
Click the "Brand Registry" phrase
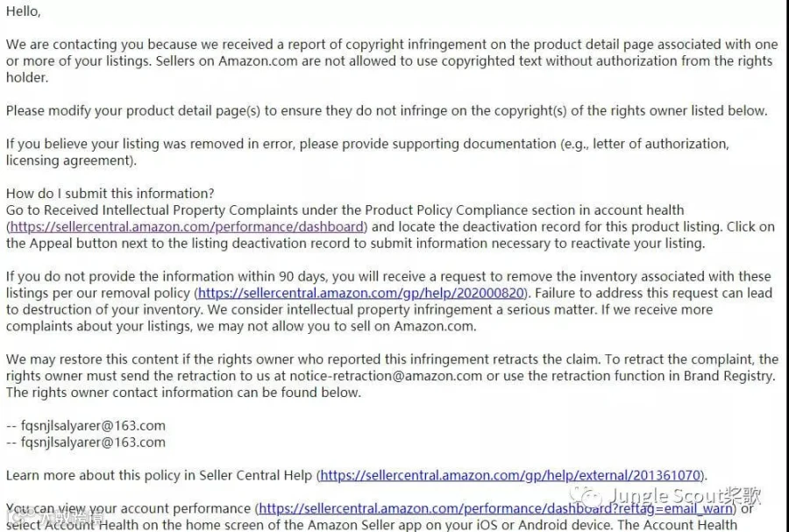(x=729, y=376)
